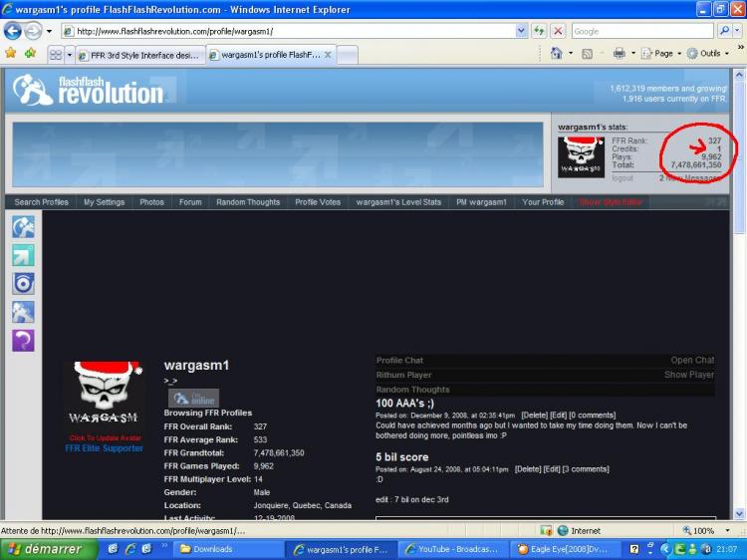Open Chat via the Open Chat link

click(691, 360)
